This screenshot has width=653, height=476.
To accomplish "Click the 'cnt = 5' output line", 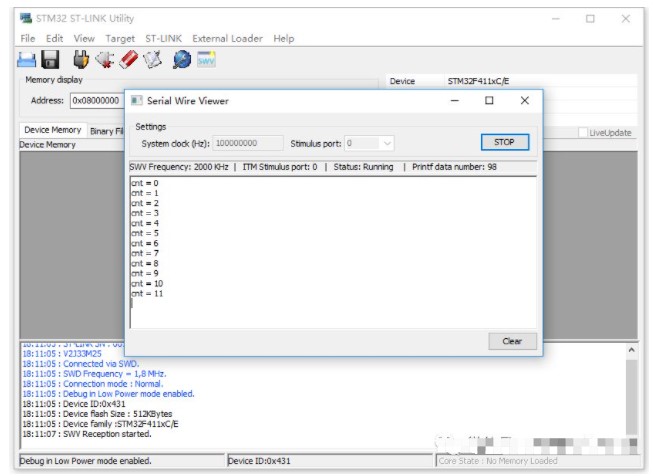I will [145, 233].
